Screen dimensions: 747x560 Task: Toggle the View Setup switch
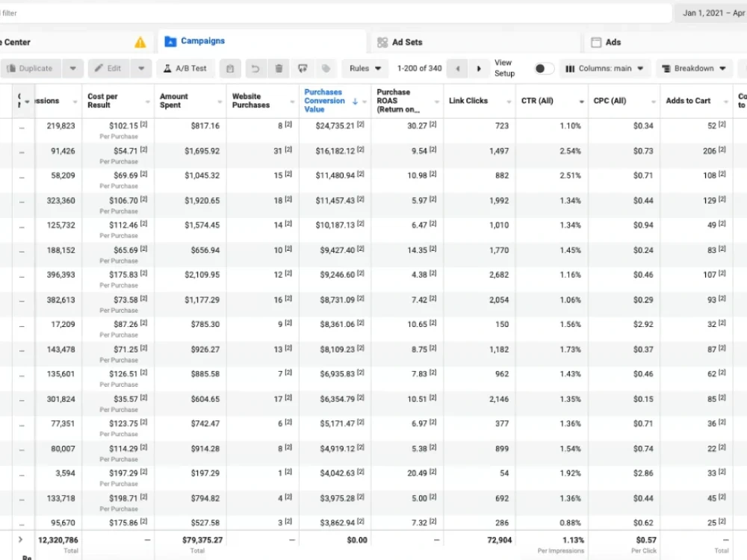(x=544, y=69)
